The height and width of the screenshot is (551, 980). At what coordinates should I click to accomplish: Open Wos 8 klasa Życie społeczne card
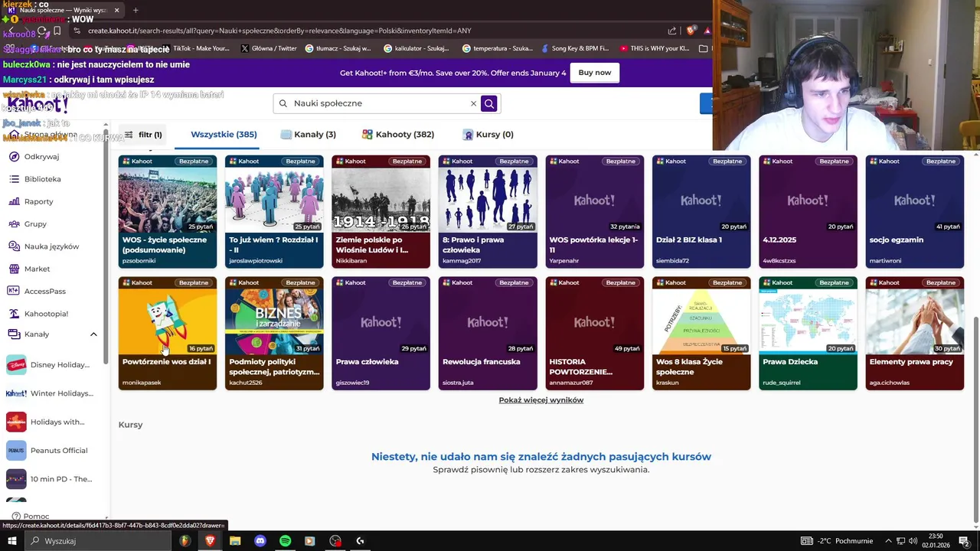[x=701, y=334]
